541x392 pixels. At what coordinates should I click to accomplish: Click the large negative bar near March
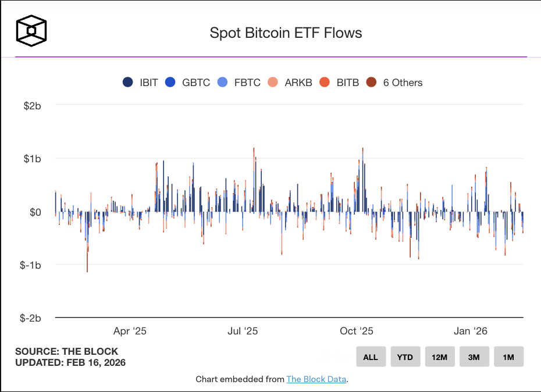[x=87, y=242]
